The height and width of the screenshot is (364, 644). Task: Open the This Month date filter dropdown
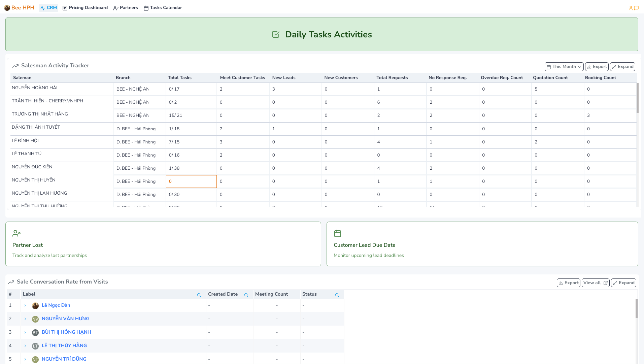pos(564,66)
